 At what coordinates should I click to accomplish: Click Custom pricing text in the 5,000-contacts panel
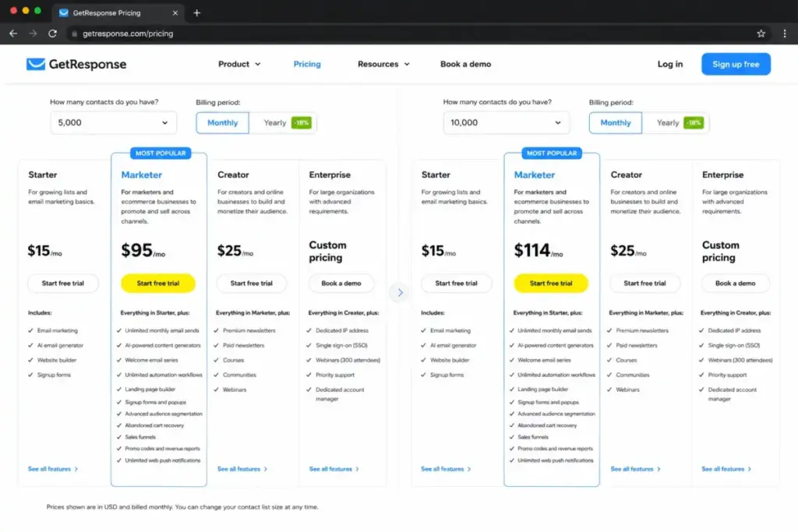(x=327, y=252)
